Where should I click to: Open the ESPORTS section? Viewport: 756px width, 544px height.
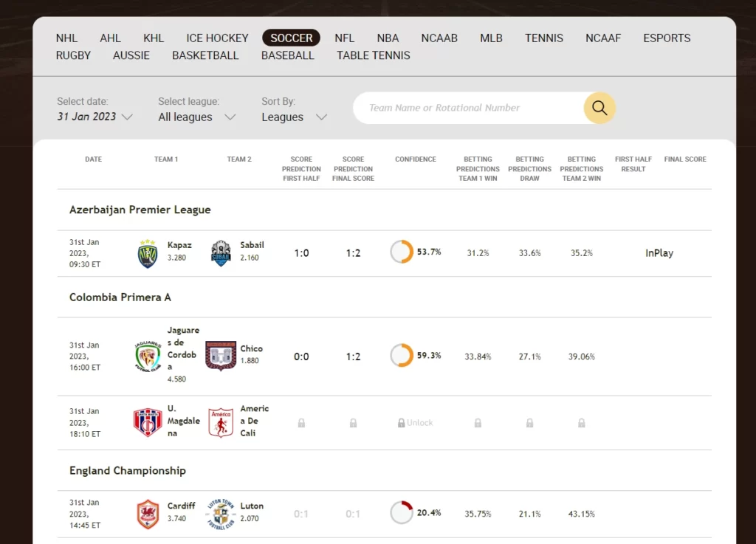point(666,38)
